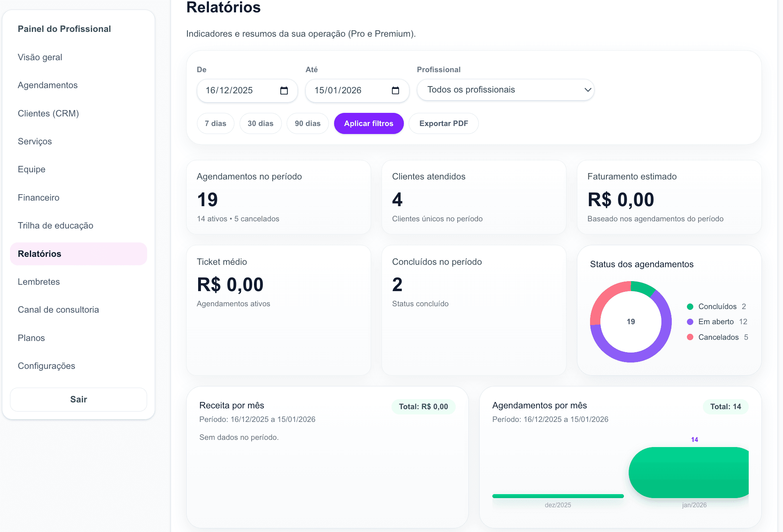Open the Todos os profissionais combo box
The height and width of the screenshot is (532, 783).
click(498, 90)
